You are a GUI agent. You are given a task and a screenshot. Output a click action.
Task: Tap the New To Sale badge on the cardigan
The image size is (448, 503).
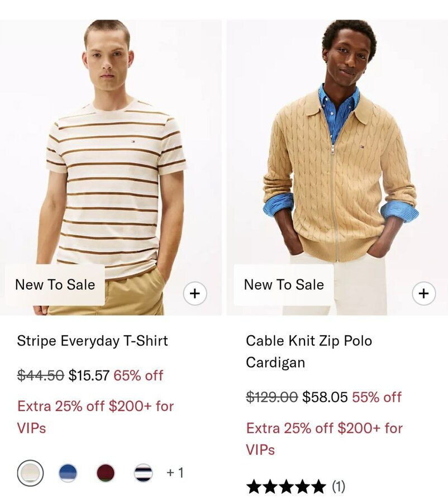pos(284,285)
